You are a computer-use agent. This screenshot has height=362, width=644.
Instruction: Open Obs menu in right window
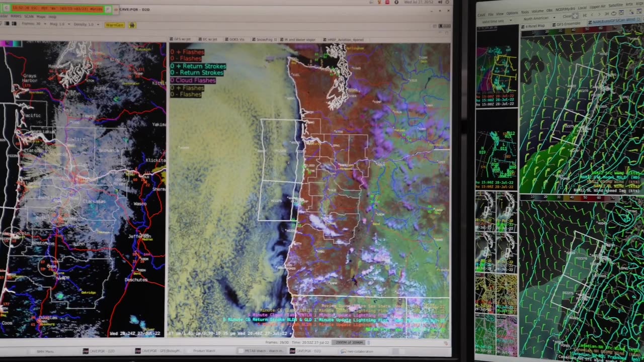tap(549, 10)
